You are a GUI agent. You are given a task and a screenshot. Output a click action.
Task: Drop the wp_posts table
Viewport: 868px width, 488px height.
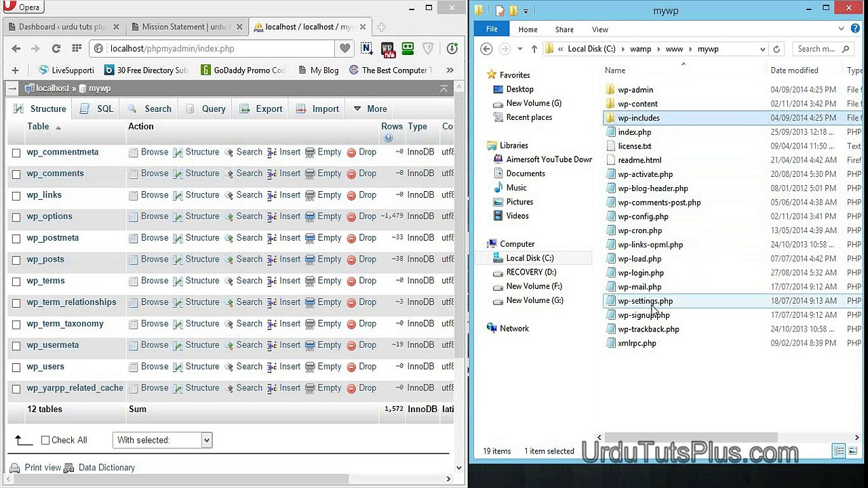click(x=361, y=259)
